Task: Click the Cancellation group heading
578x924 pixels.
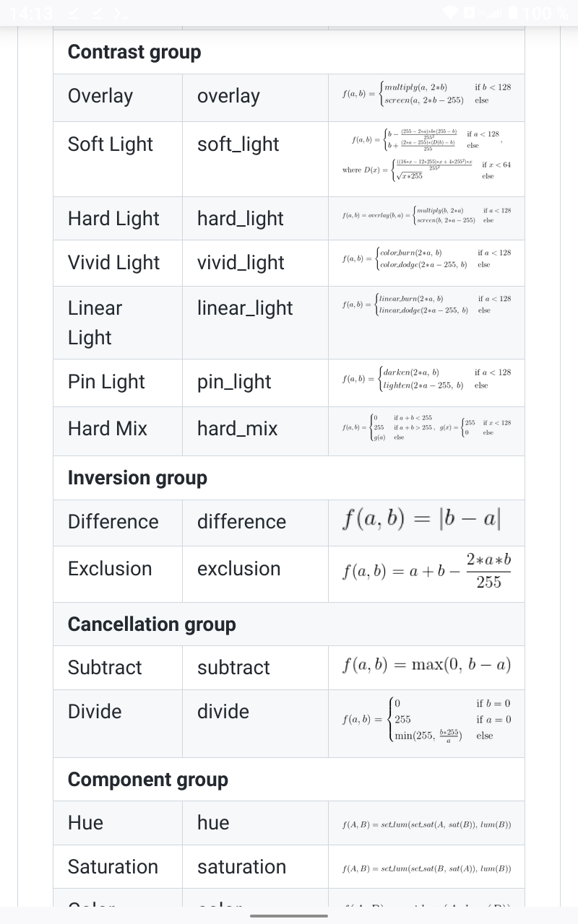Action: [x=152, y=624]
